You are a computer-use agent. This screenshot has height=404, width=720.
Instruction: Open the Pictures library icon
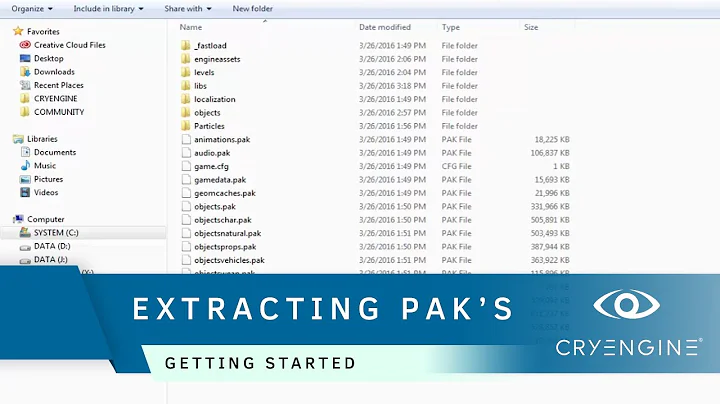pos(26,179)
